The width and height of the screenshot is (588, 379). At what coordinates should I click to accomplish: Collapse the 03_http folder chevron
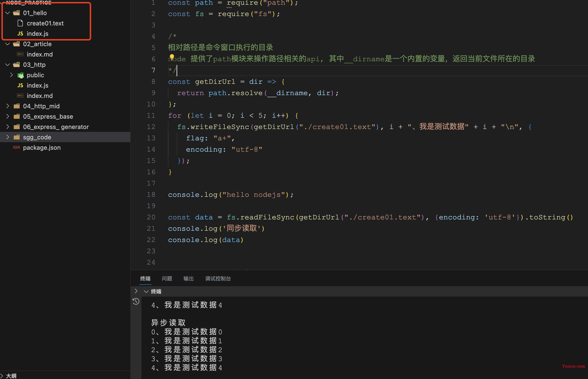[x=8, y=65]
